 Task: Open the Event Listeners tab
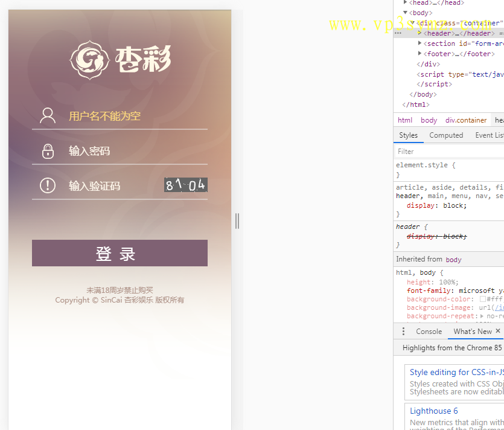[490, 135]
